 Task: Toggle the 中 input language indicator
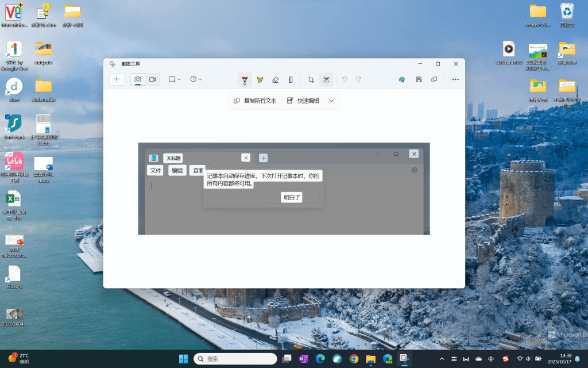(490, 359)
